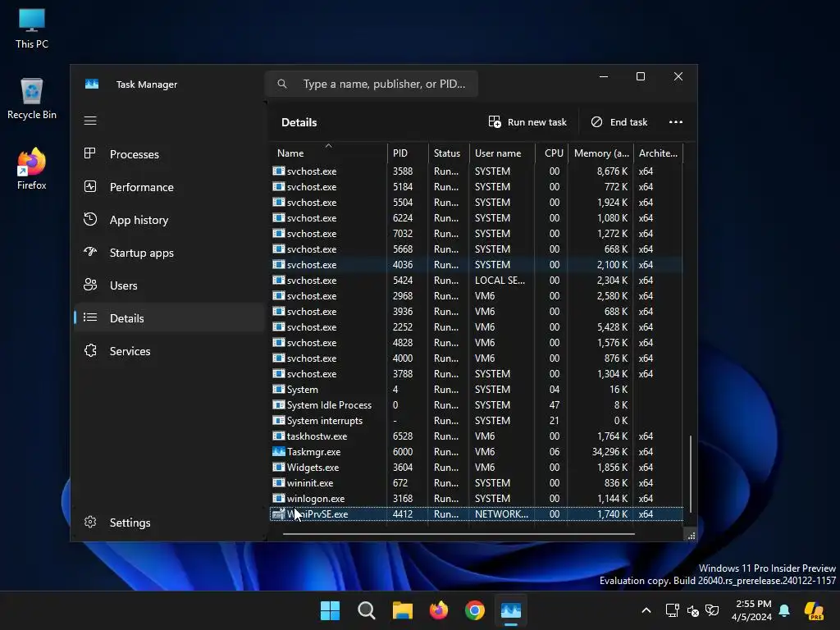Screen dimensions: 840x630
Task: Click the Taskmgr.exe process icon
Action: (x=279, y=452)
